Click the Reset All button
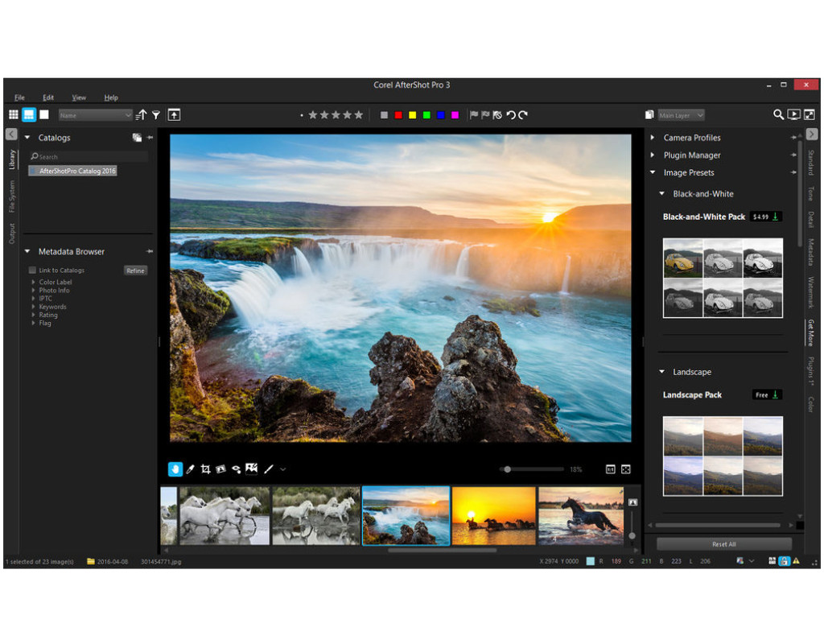This screenshot has width=824, height=644. coord(723,544)
